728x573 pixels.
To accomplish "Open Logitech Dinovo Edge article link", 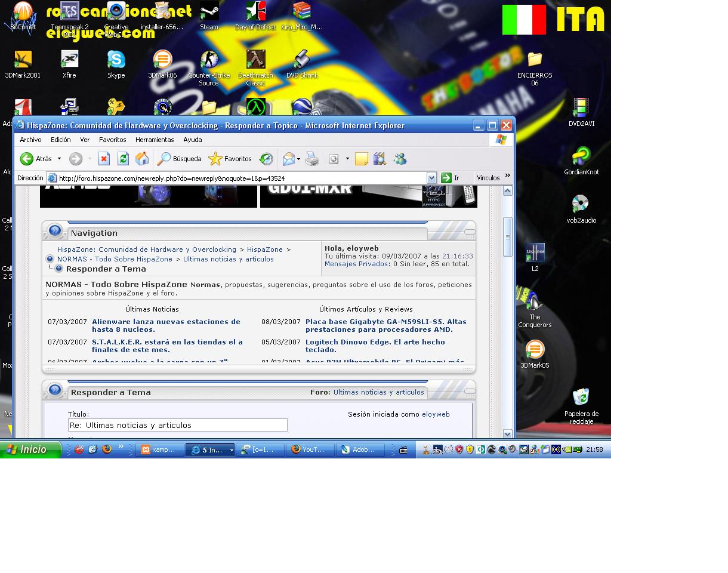I will pyautogui.click(x=375, y=346).
